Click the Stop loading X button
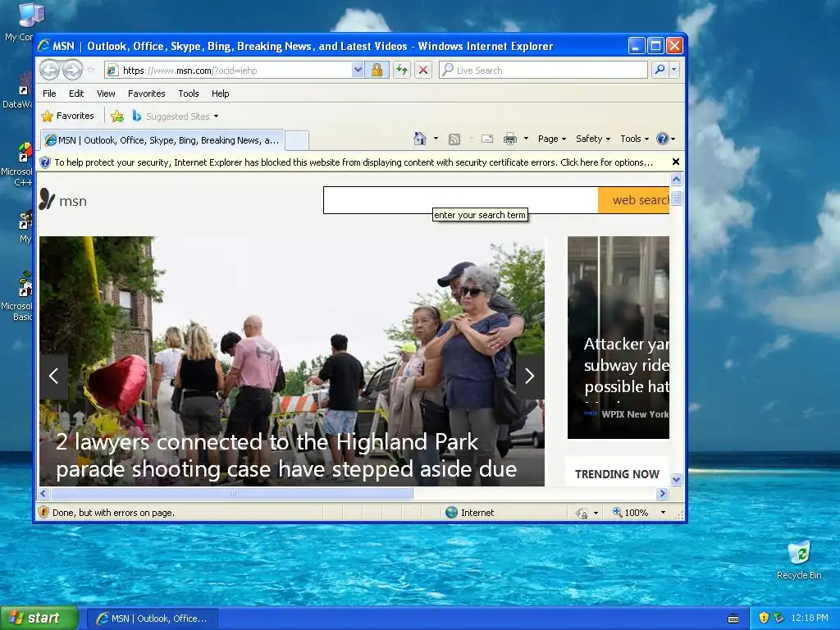 point(423,71)
